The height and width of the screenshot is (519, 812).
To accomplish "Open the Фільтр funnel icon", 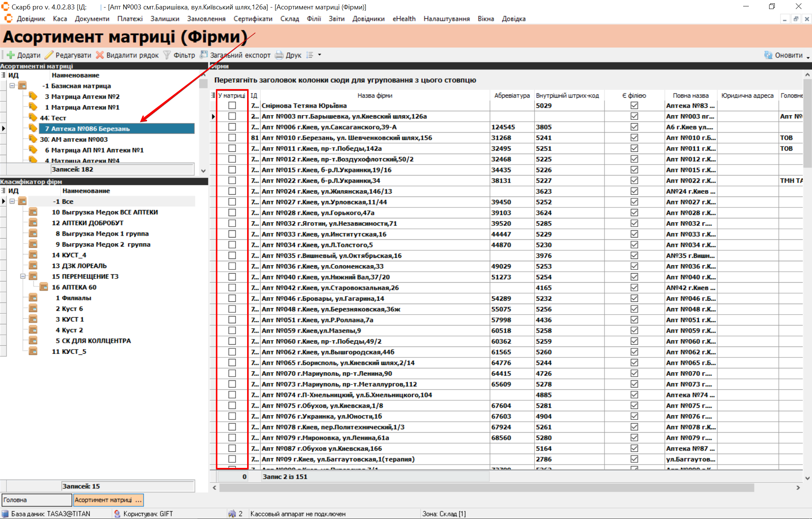I will (x=167, y=55).
